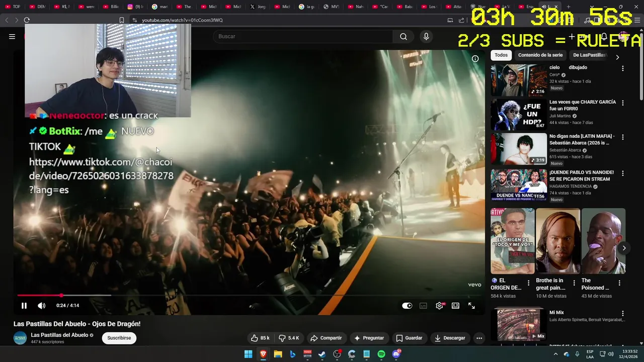Open the video info card icon
The width and height of the screenshot is (644, 362).
point(475,59)
